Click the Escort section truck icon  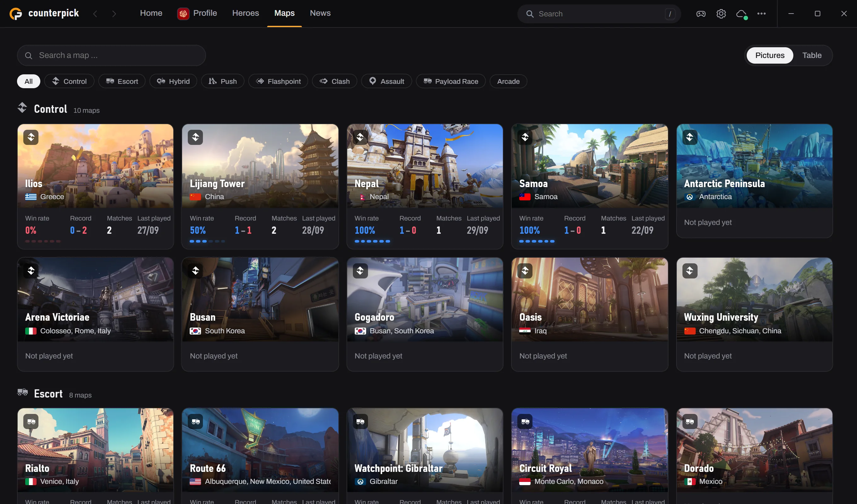(x=22, y=392)
